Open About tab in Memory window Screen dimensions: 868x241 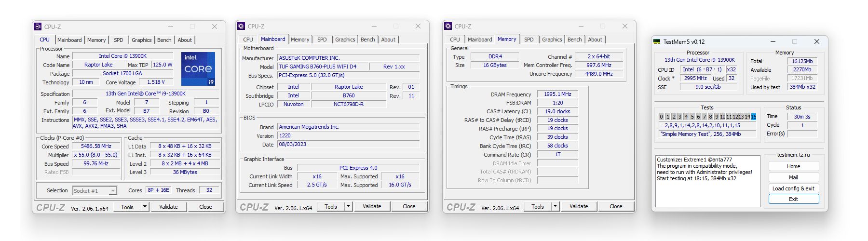(x=595, y=40)
